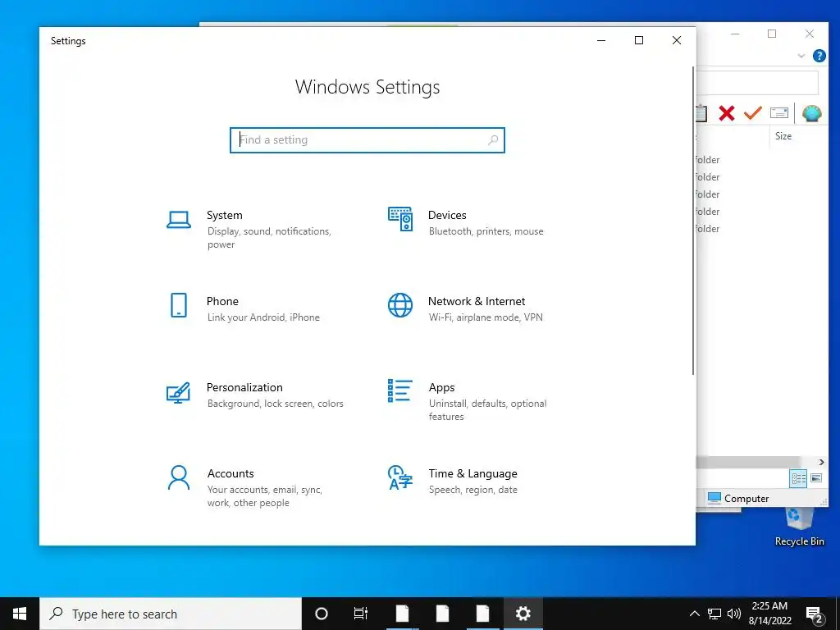Focus the Find a setting search box
The height and width of the screenshot is (630, 840).
(367, 139)
